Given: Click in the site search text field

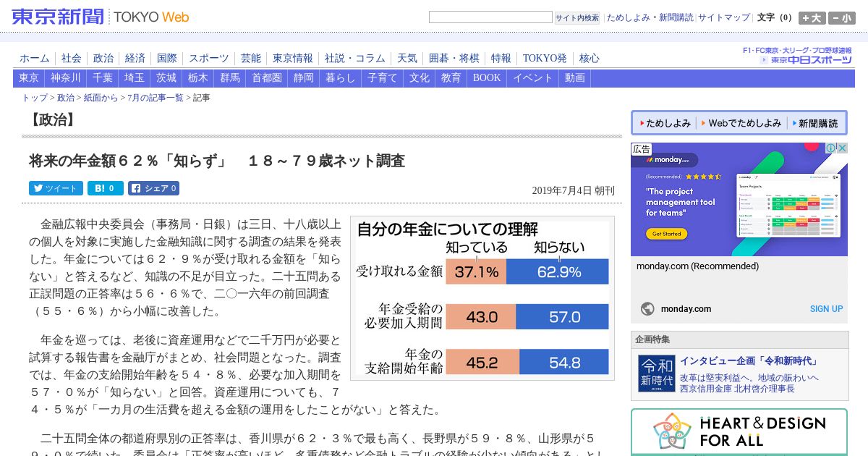Looking at the screenshot, I should tap(490, 17).
